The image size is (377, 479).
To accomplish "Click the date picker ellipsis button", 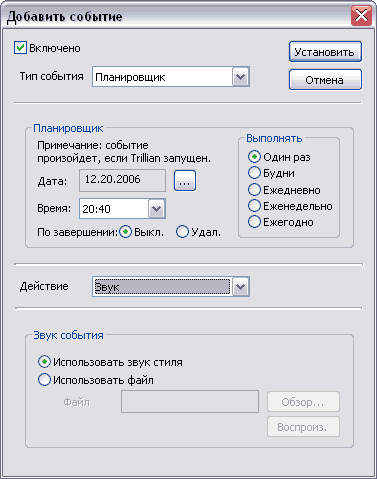I will (185, 181).
